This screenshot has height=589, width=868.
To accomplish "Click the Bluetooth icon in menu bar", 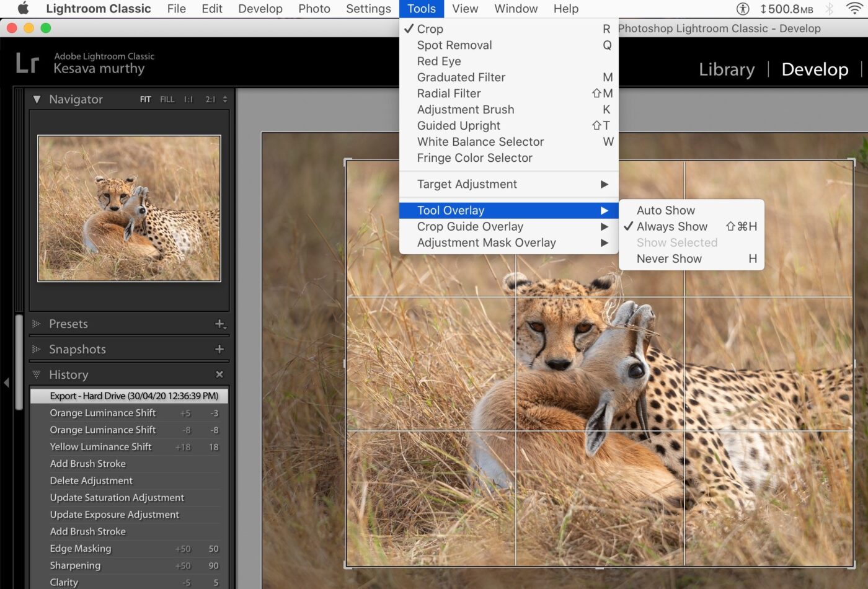I will coord(830,9).
